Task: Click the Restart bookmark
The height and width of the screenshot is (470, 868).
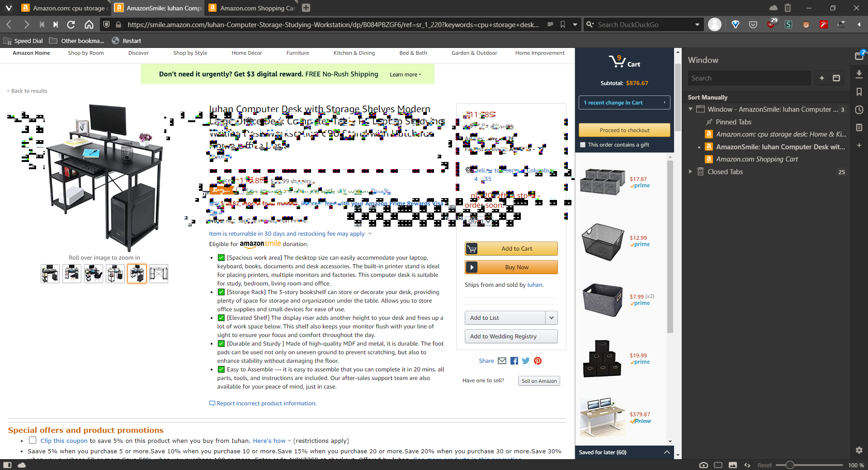Action: [127, 41]
